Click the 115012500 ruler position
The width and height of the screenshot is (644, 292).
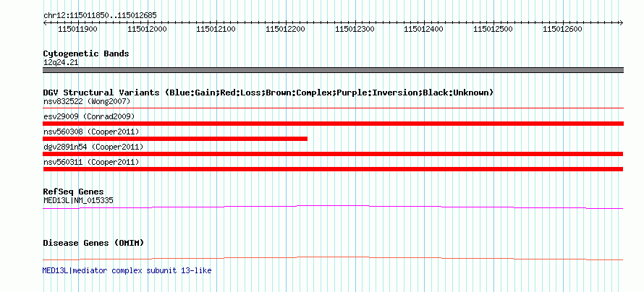pyautogui.click(x=493, y=29)
